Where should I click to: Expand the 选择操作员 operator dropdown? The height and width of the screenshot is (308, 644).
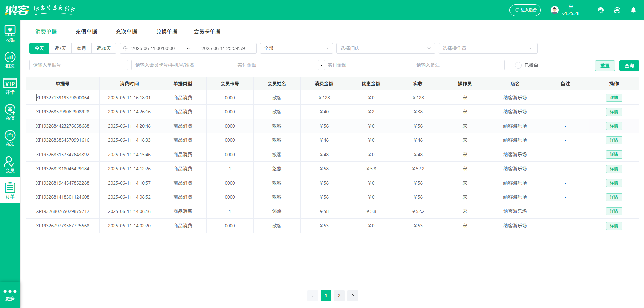(x=488, y=48)
